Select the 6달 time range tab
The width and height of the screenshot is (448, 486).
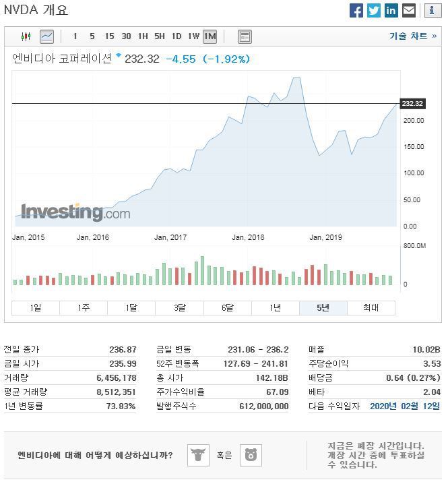[x=228, y=308]
